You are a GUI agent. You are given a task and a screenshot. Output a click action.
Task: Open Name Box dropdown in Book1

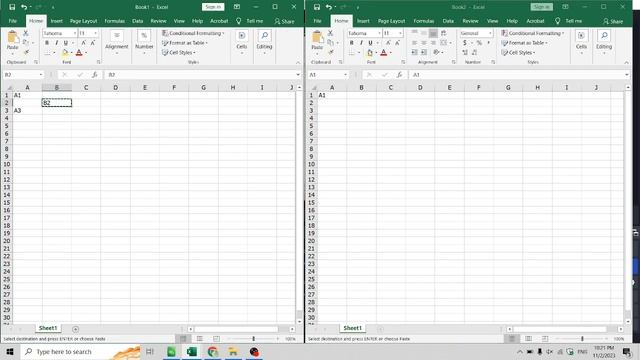click(41, 75)
